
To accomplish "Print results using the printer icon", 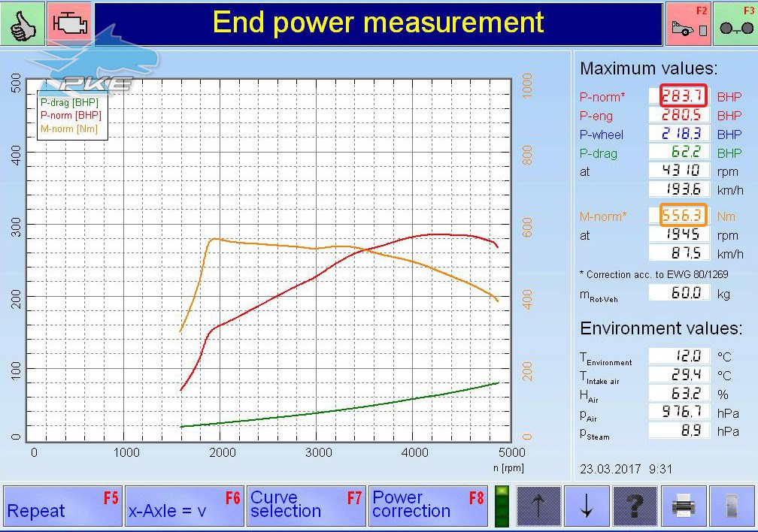I will 684,506.
